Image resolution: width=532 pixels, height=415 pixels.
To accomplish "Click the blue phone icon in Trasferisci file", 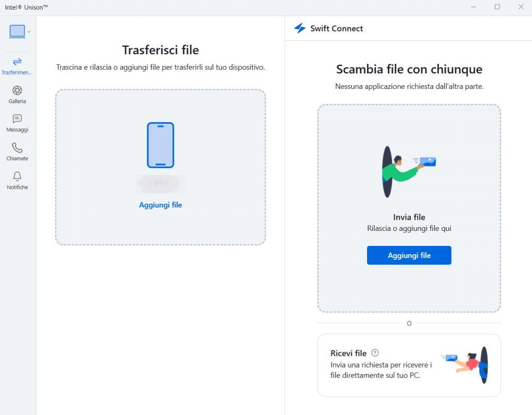I will (161, 145).
